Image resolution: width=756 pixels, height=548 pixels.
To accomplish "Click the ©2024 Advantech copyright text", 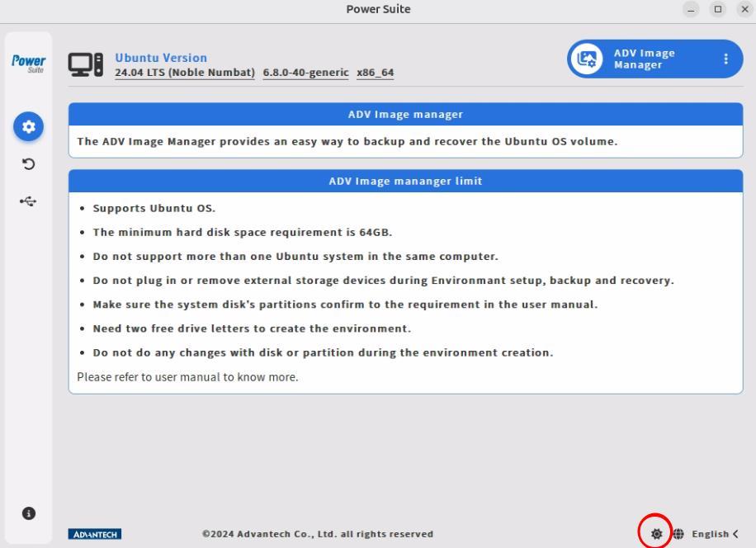I will tap(318, 534).
